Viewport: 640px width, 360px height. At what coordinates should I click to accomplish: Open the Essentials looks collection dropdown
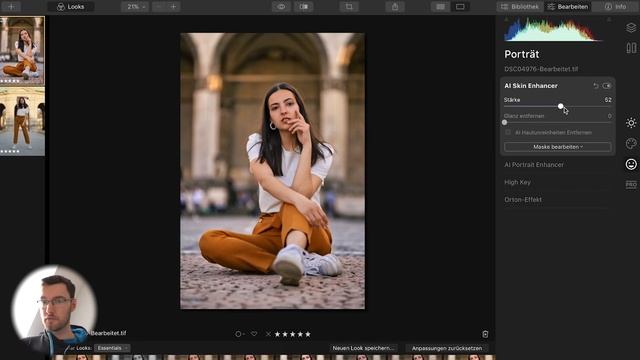tap(112, 348)
